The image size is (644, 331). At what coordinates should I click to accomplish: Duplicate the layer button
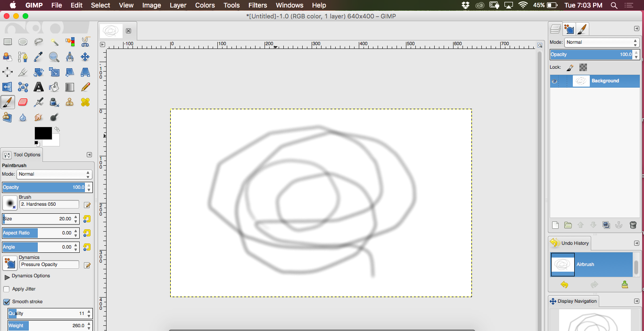click(x=607, y=226)
